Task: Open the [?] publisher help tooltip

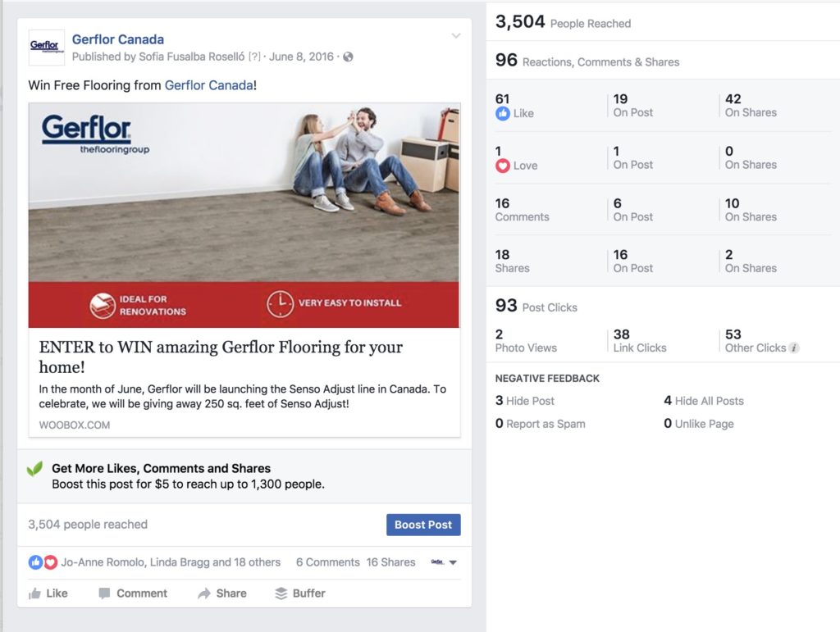Action: [254, 57]
